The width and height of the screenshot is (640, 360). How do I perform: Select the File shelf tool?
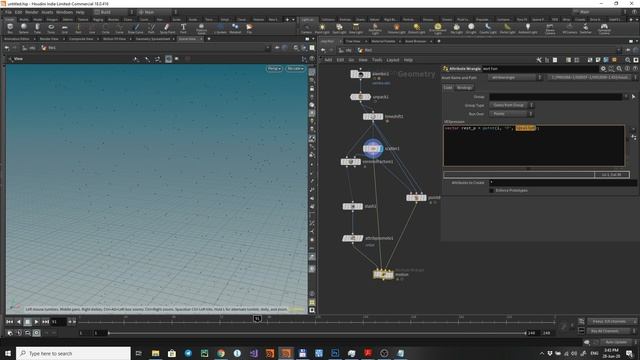(249, 28)
